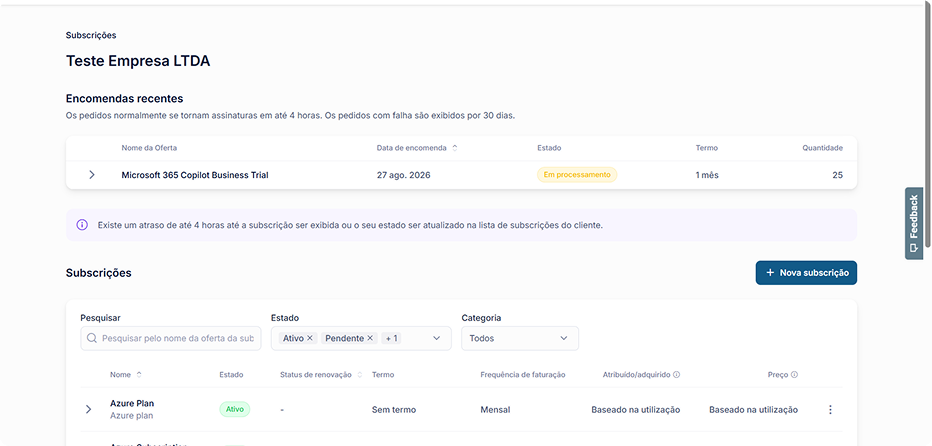Image resolution: width=932 pixels, height=446 pixels.
Task: Click the info icon next to Atribuído/adquirido
Action: [676, 375]
